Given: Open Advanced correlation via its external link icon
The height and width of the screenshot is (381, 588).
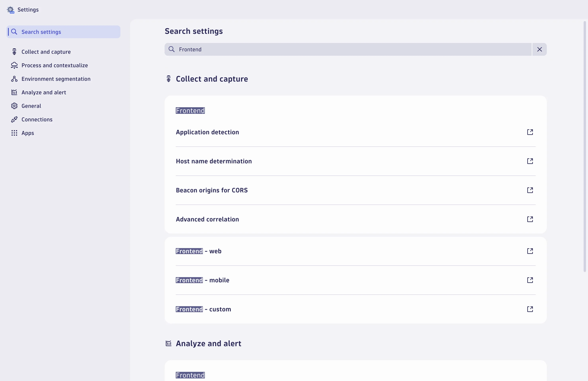Looking at the screenshot, I should point(530,219).
